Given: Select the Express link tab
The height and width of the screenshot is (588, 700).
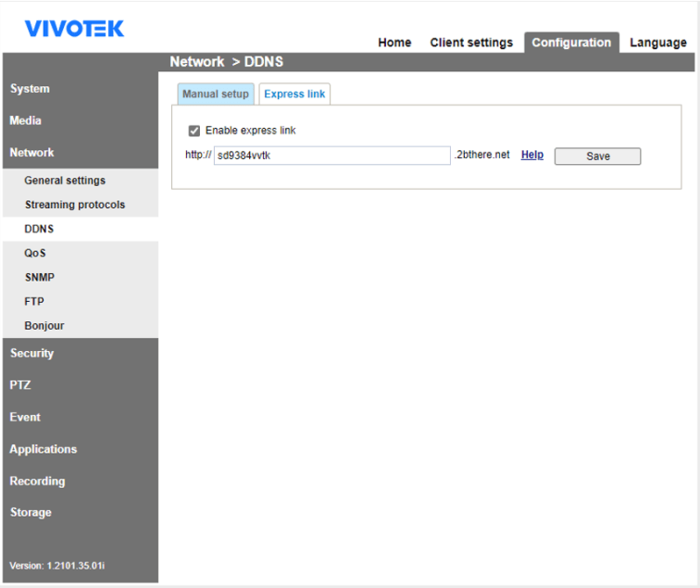Looking at the screenshot, I should pyautogui.click(x=294, y=94).
